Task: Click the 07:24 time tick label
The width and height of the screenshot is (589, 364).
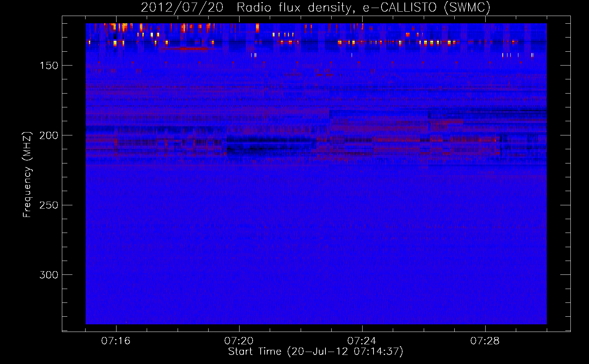Action: click(362, 341)
